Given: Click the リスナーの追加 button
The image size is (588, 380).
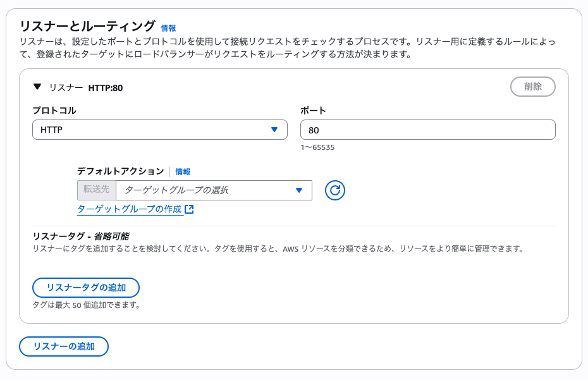Looking at the screenshot, I should coord(63,346).
